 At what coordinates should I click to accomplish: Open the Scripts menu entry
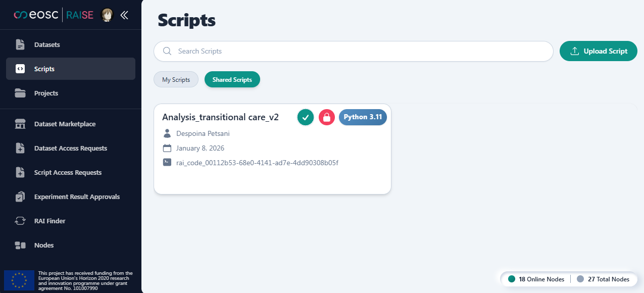45,69
